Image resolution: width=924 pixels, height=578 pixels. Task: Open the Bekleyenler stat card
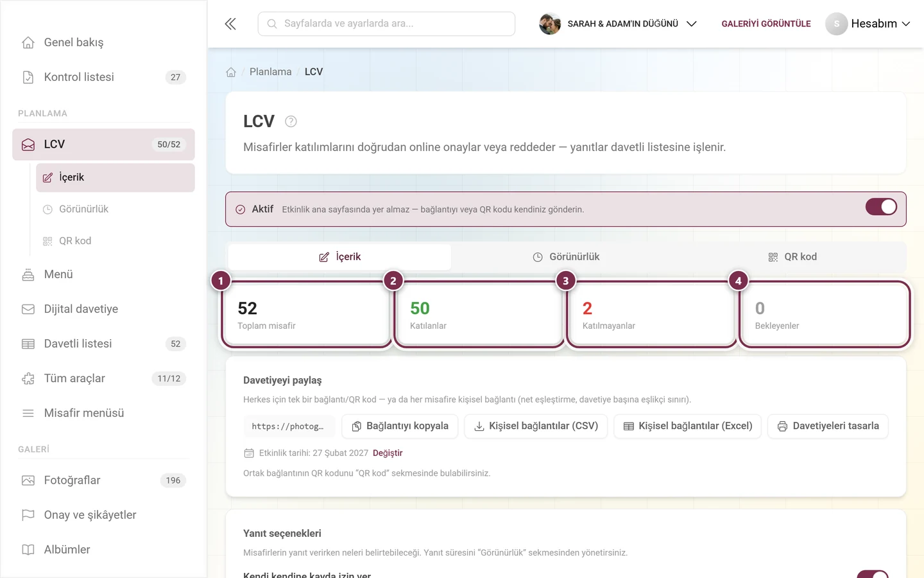coord(825,314)
